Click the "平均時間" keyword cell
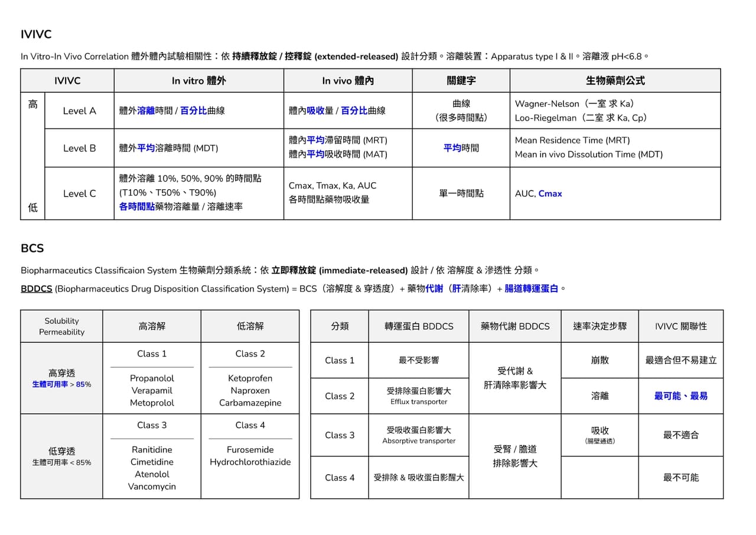 461,148
